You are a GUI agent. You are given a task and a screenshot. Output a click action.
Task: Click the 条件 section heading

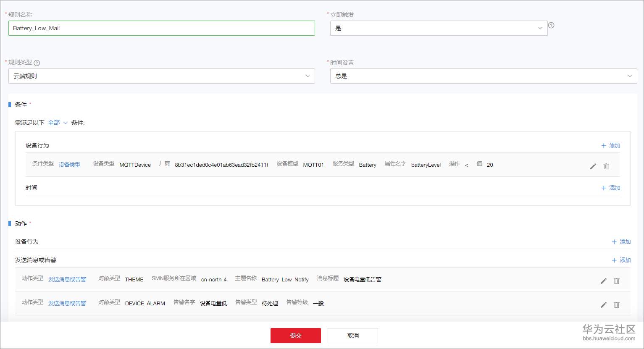pyautogui.click(x=21, y=105)
